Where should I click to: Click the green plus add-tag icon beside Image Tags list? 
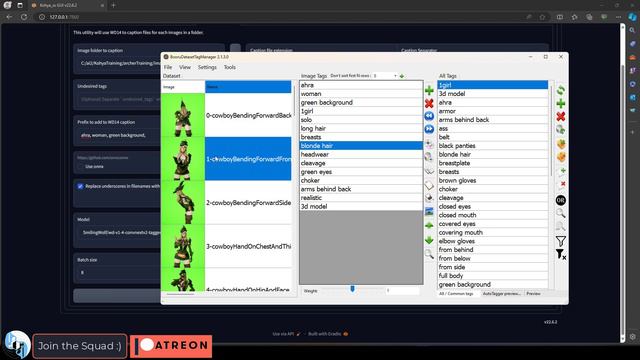click(x=429, y=90)
